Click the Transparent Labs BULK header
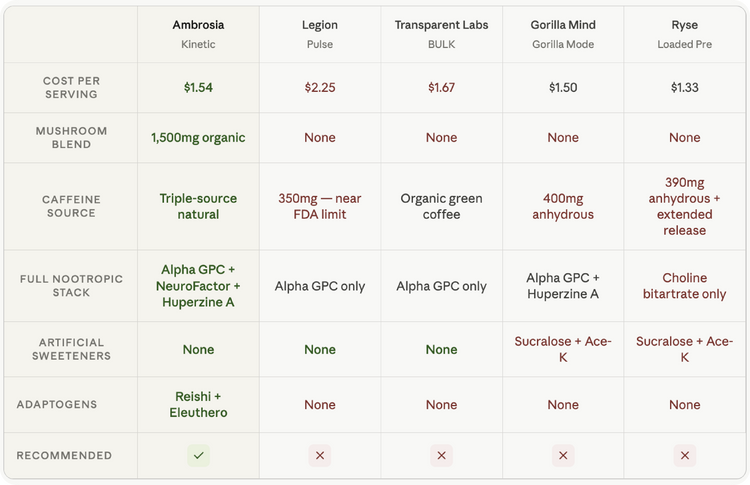Viewport: 750px width, 485px height. tap(441, 34)
